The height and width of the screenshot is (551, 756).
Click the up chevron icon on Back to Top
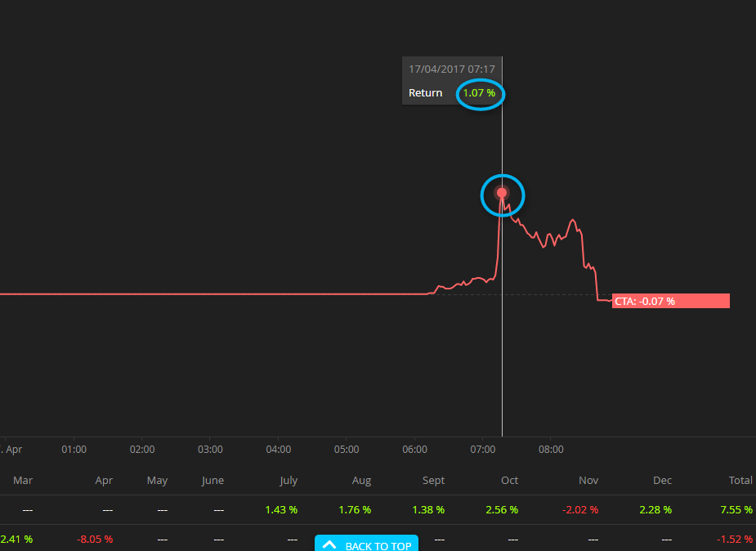(329, 544)
